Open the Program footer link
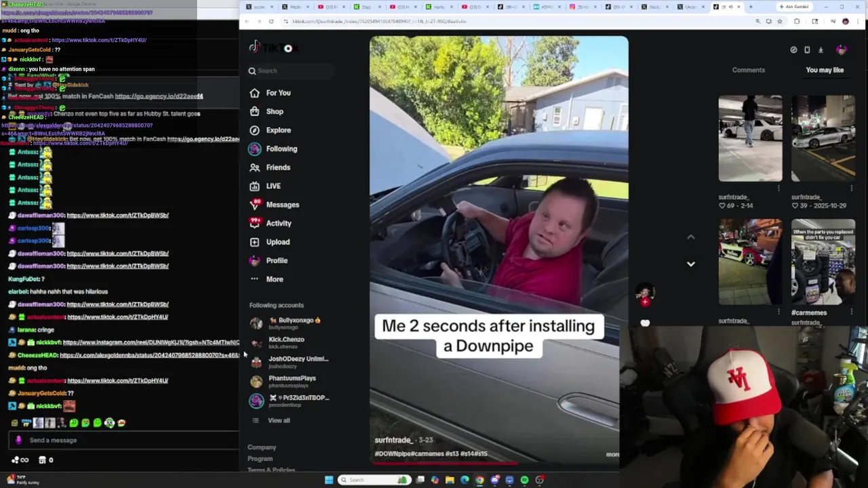Screen dimensions: 868x488 click(260, 459)
